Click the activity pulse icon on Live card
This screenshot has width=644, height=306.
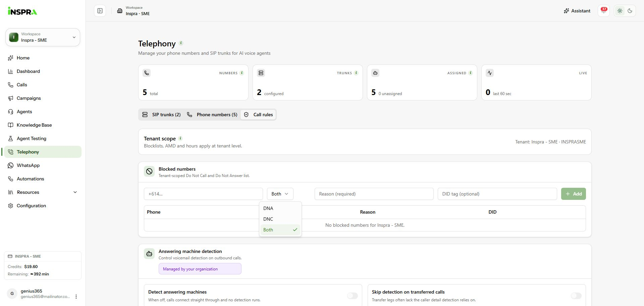(x=490, y=73)
